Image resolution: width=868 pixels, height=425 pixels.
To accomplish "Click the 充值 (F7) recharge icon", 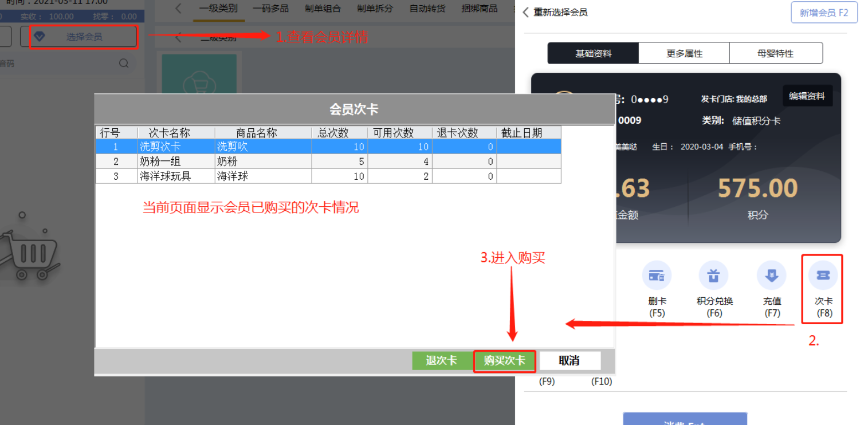I will tap(771, 275).
